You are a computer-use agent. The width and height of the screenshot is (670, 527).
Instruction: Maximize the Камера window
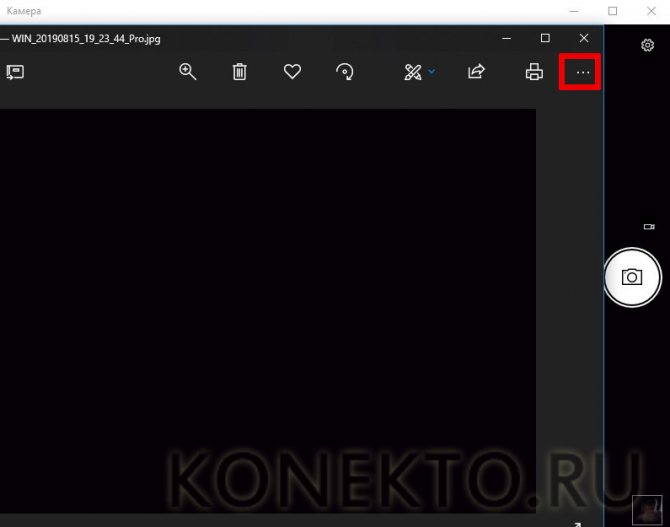pos(612,11)
